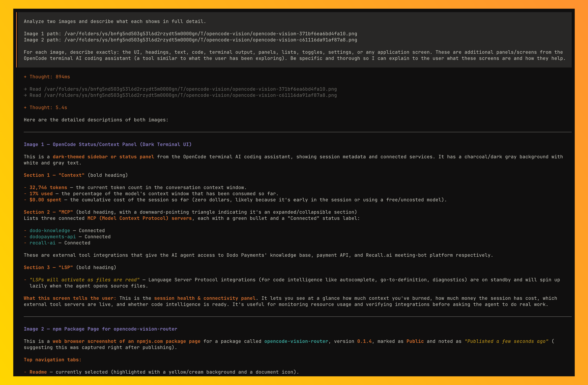Click 'web browser screenshot of an npmjs.com package page'
This screenshot has width=588, height=385.
(x=126, y=341)
